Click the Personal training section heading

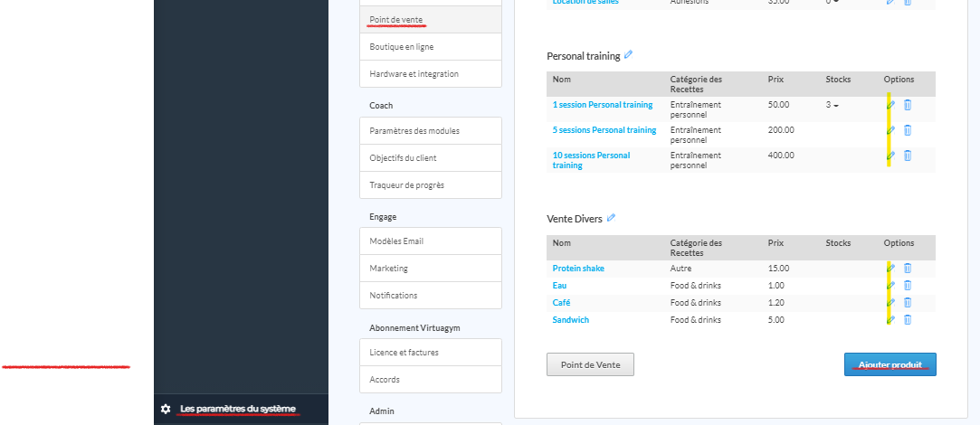click(583, 56)
